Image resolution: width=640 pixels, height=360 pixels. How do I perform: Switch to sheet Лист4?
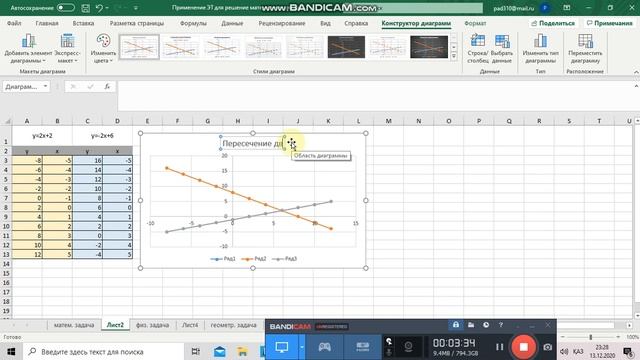[190, 325]
